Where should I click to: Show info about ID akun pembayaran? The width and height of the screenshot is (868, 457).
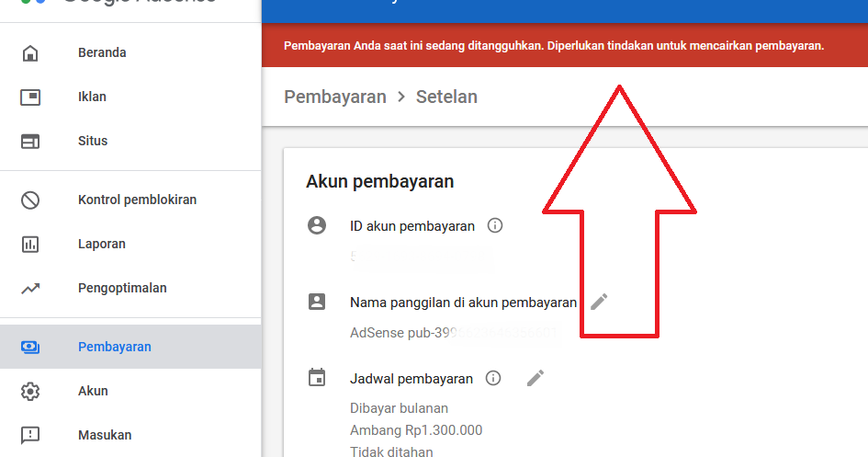point(495,225)
